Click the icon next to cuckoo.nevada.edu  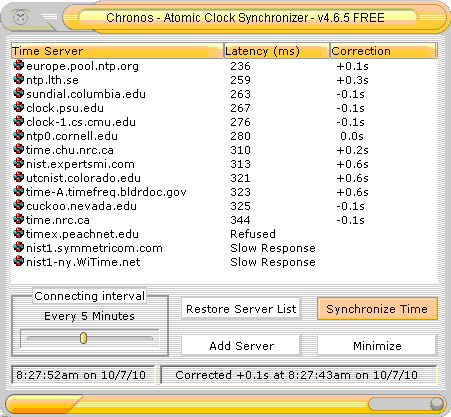(x=19, y=205)
